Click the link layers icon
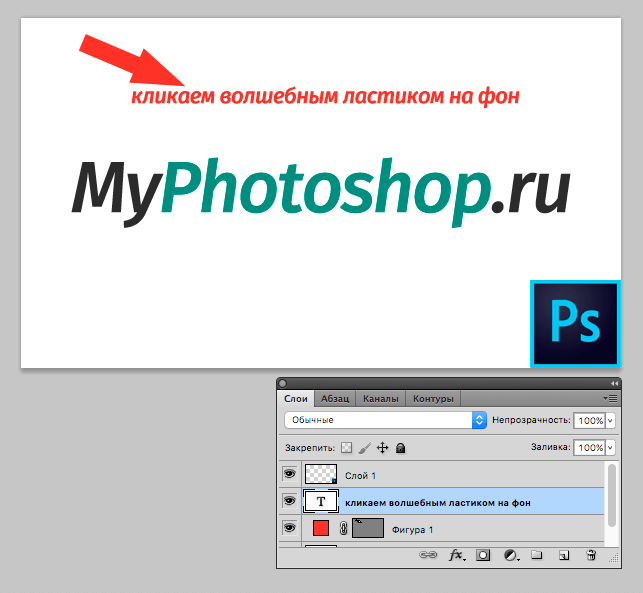 (x=428, y=555)
